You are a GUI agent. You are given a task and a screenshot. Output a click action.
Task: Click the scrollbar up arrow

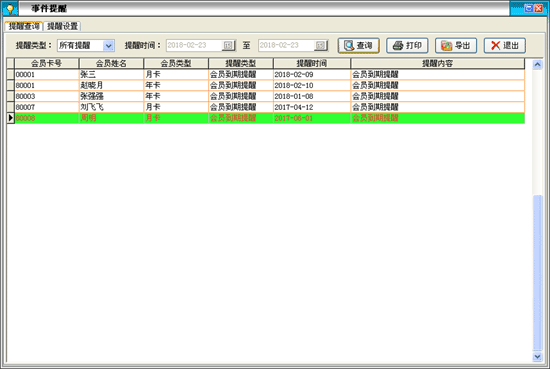pos(537,65)
